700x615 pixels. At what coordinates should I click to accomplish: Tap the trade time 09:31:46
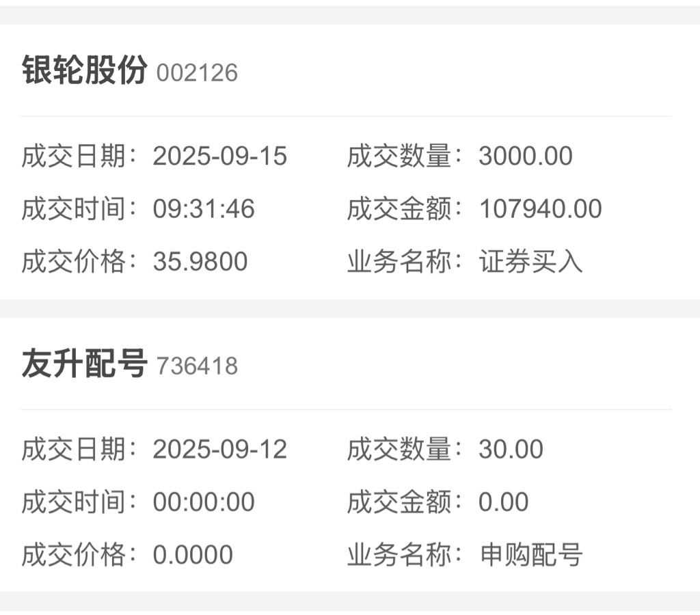204,208
